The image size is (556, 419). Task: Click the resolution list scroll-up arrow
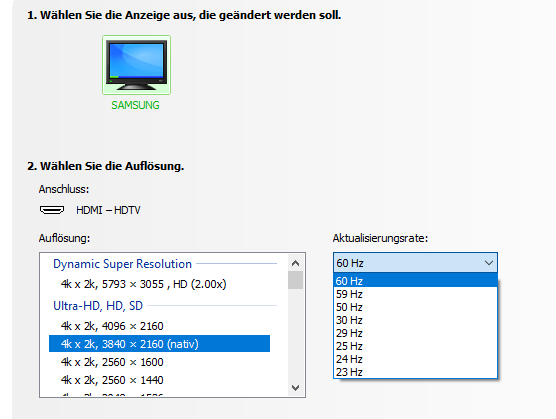click(x=295, y=263)
